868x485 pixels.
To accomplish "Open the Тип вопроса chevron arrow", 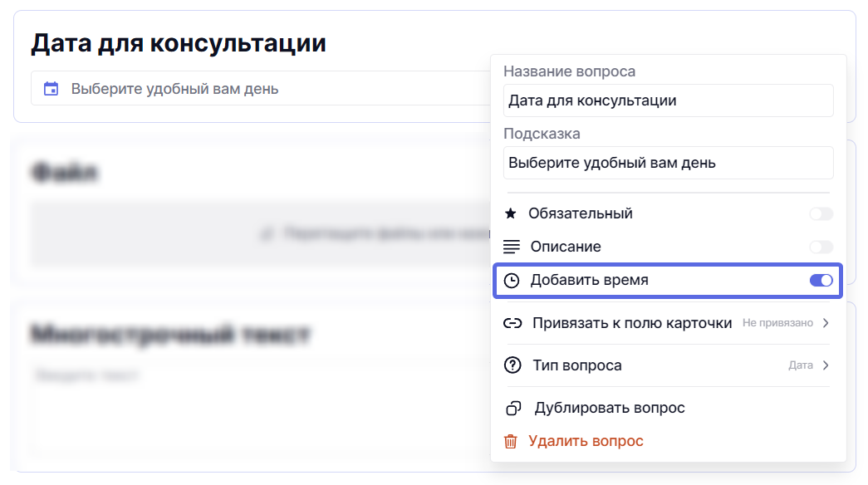I will click(825, 365).
